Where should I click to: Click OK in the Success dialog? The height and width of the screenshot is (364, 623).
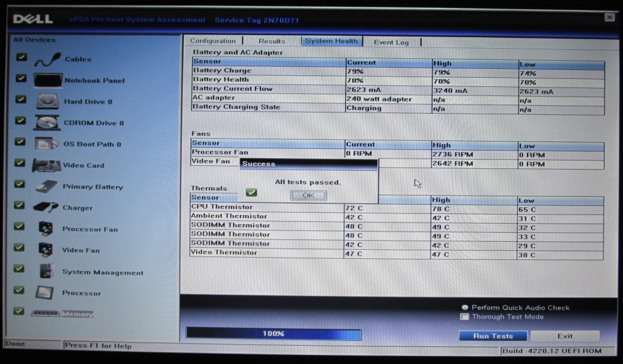click(x=308, y=195)
